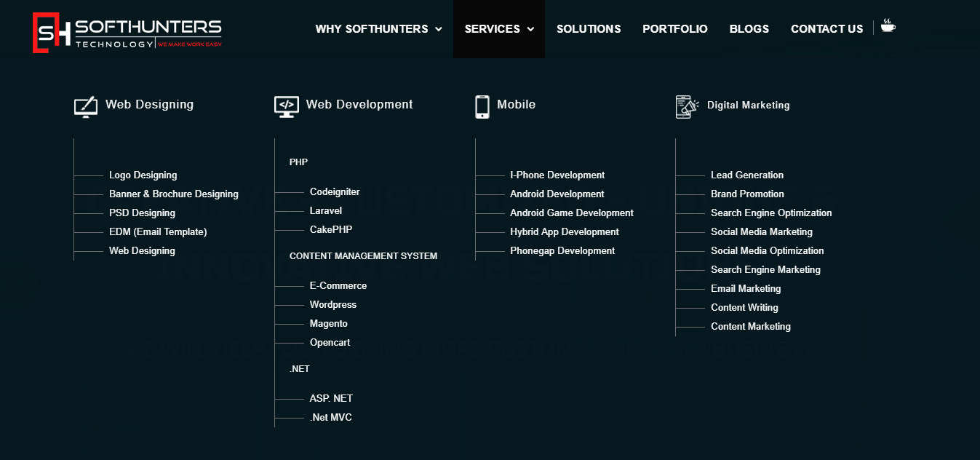Select the Why Softhunters menu label
Image resolution: width=980 pixels, height=460 pixels.
[372, 29]
